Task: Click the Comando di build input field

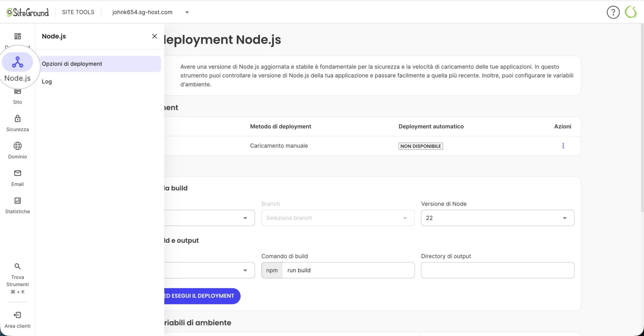Action: coord(348,270)
